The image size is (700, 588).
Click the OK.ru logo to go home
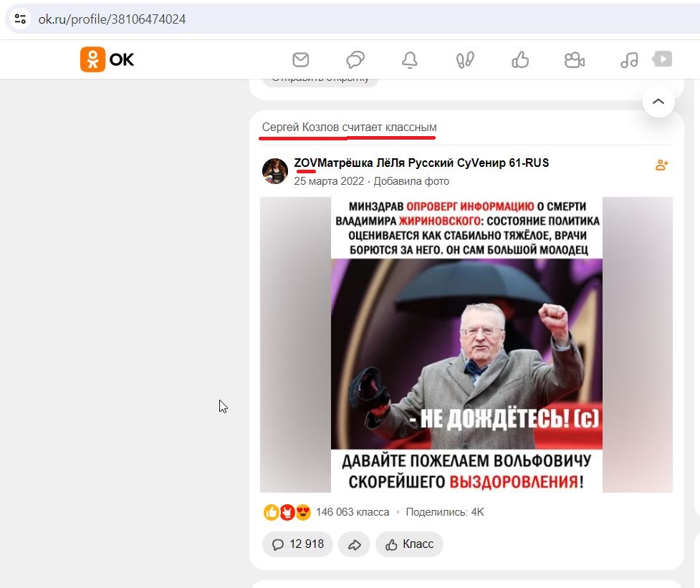[107, 59]
